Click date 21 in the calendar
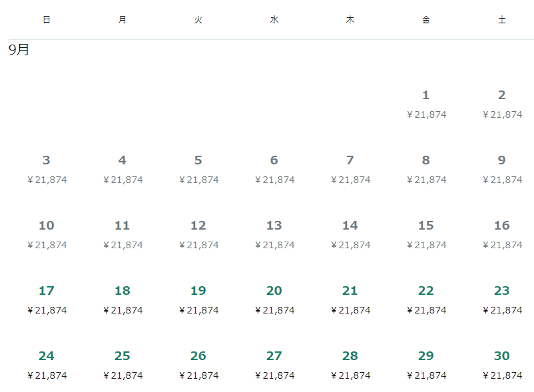Screen dimensions: 534x392 point(350,299)
